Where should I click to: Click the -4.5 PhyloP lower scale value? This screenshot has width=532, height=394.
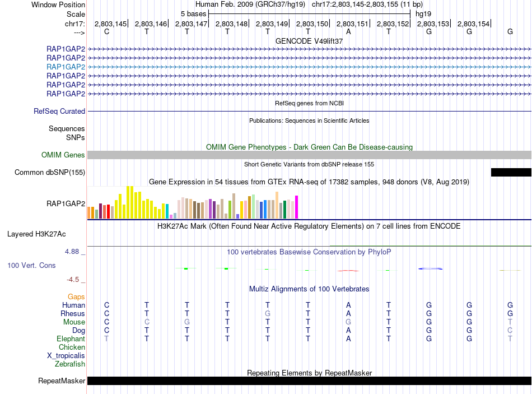(x=73, y=280)
